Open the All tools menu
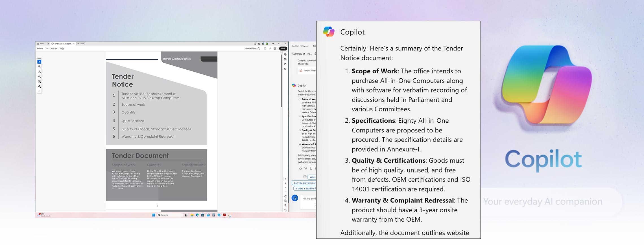 40,49
